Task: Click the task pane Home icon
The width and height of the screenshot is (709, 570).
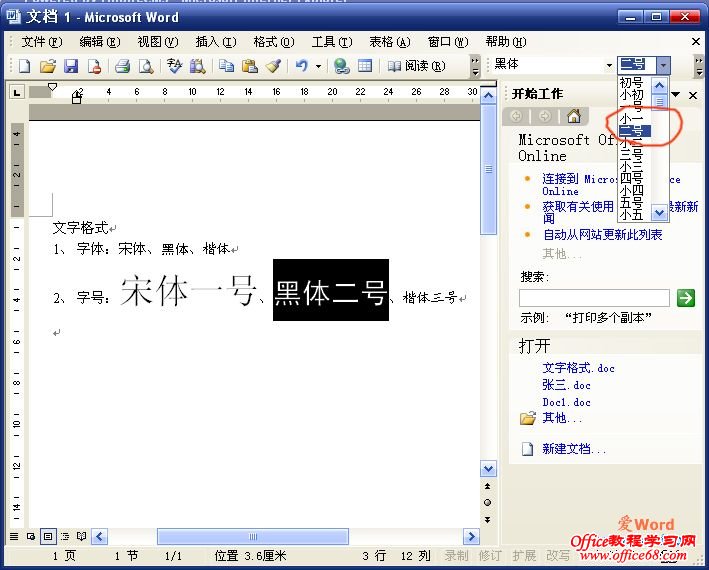Action: click(x=573, y=116)
